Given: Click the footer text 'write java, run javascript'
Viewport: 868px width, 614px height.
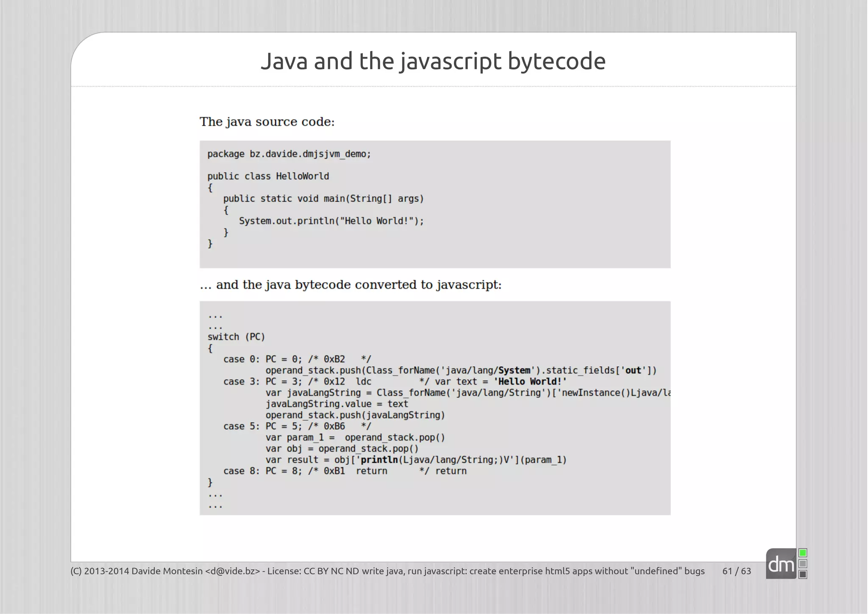Looking at the screenshot, I should (413, 571).
